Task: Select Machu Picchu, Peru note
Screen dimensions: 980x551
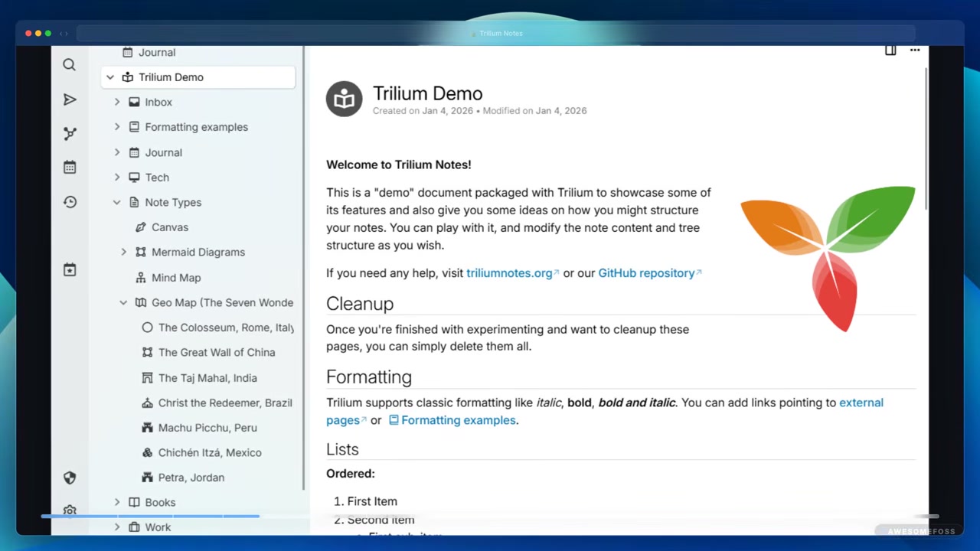Action: [x=199, y=428]
